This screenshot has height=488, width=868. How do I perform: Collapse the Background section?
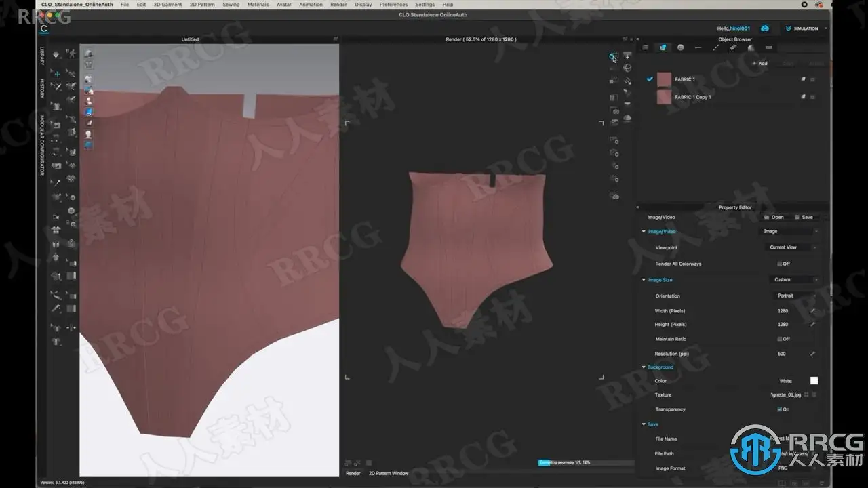644,367
